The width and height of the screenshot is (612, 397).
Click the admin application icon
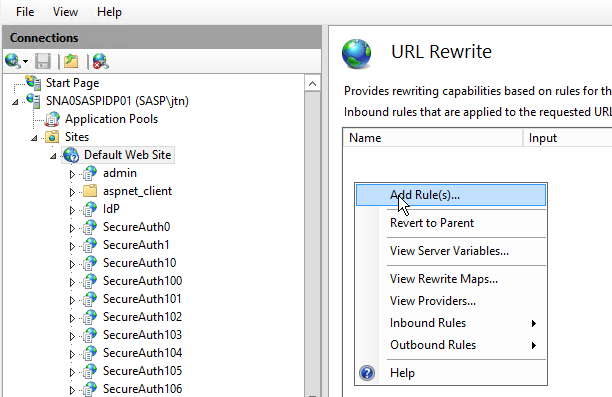pos(90,173)
